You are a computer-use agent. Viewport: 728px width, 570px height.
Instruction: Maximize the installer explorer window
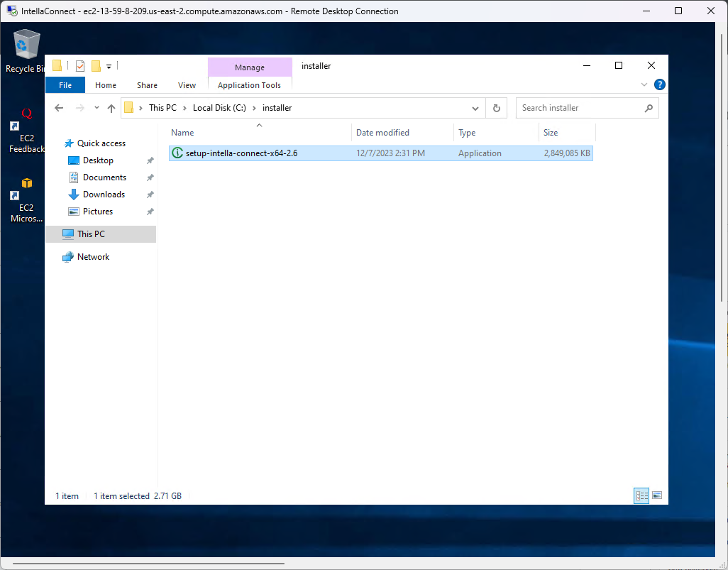(619, 65)
